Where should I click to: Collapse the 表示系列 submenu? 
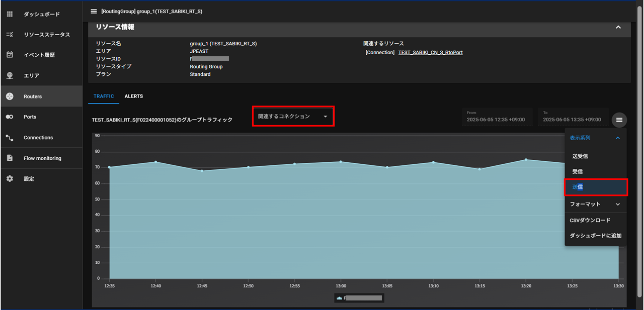pos(618,138)
